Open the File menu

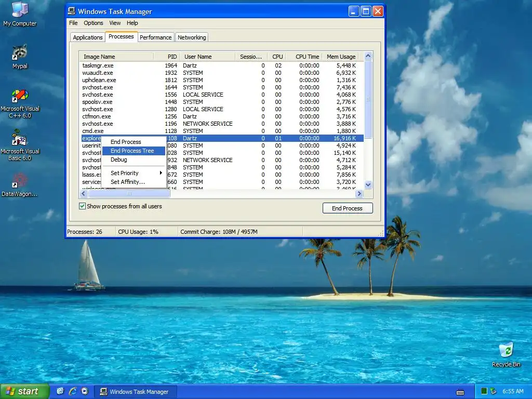click(73, 23)
